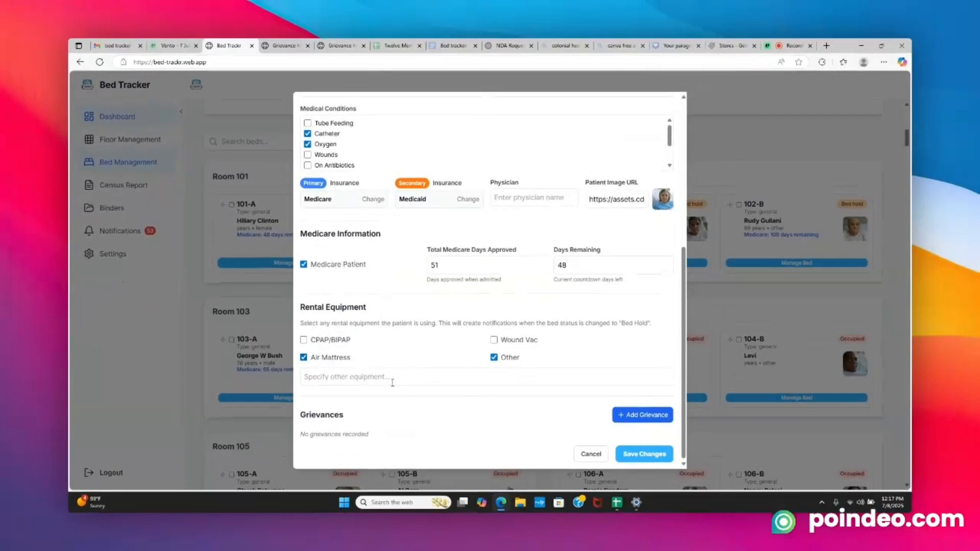The width and height of the screenshot is (980, 551).
Task: Open Notifications with the bell icon
Action: [89, 231]
